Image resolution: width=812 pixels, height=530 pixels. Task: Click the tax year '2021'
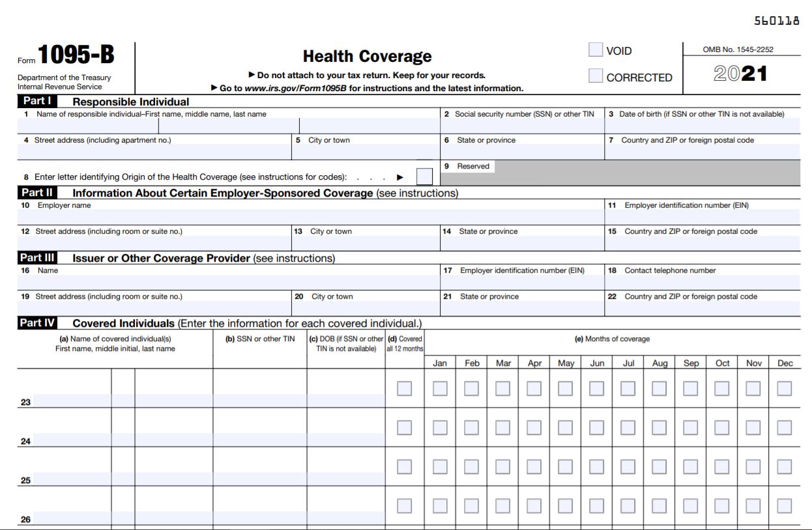coord(740,74)
